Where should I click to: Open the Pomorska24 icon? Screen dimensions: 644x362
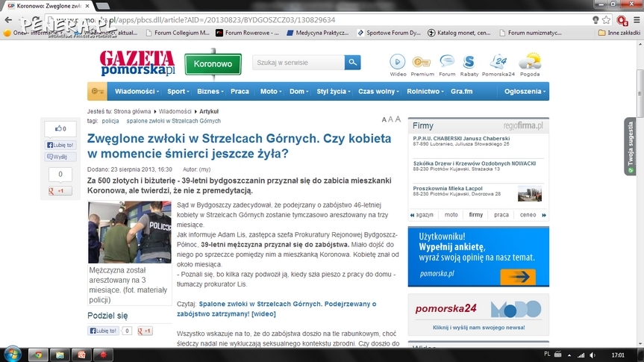pyautogui.click(x=498, y=62)
